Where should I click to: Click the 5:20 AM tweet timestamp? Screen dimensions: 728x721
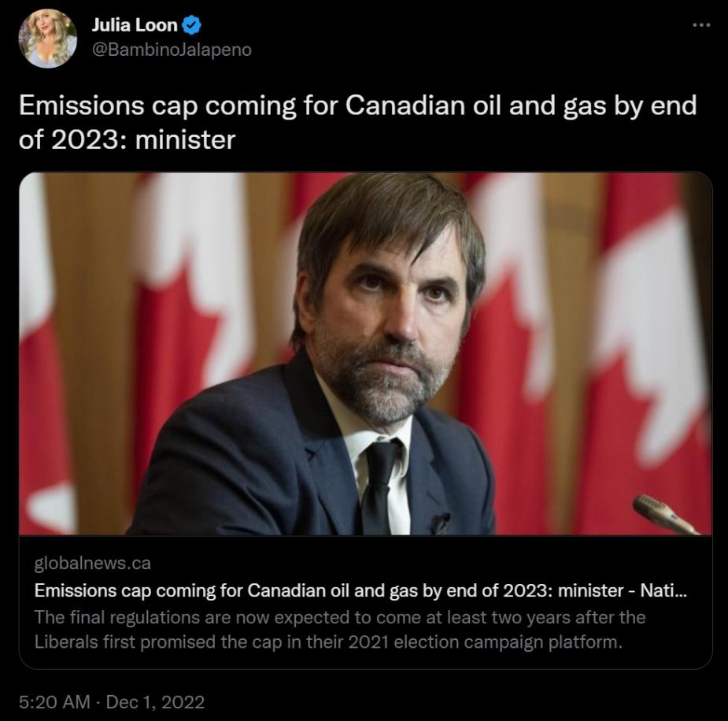click(x=52, y=702)
